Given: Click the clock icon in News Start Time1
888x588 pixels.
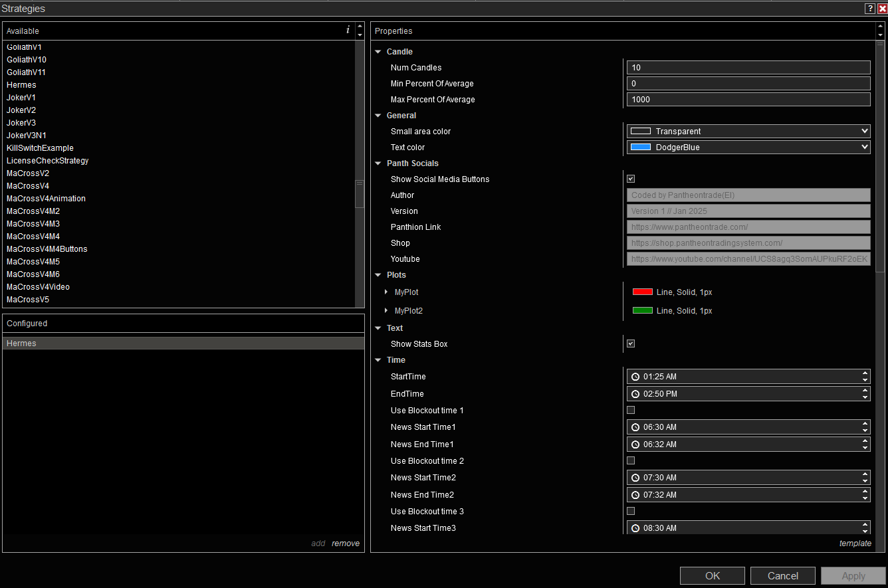Looking at the screenshot, I should pyautogui.click(x=635, y=427).
